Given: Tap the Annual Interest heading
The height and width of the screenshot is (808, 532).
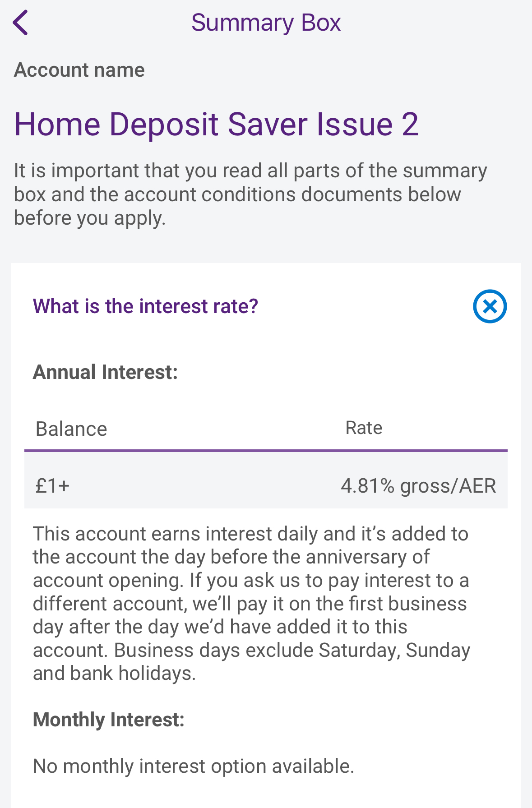Looking at the screenshot, I should point(106,372).
